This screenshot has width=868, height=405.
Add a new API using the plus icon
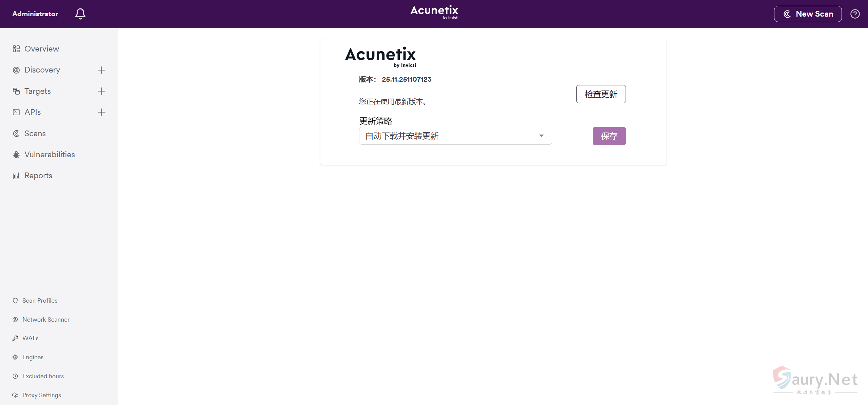coord(101,112)
